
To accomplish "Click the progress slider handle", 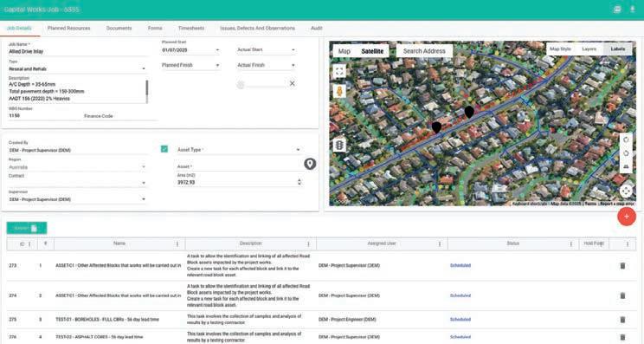I will point(241,85).
